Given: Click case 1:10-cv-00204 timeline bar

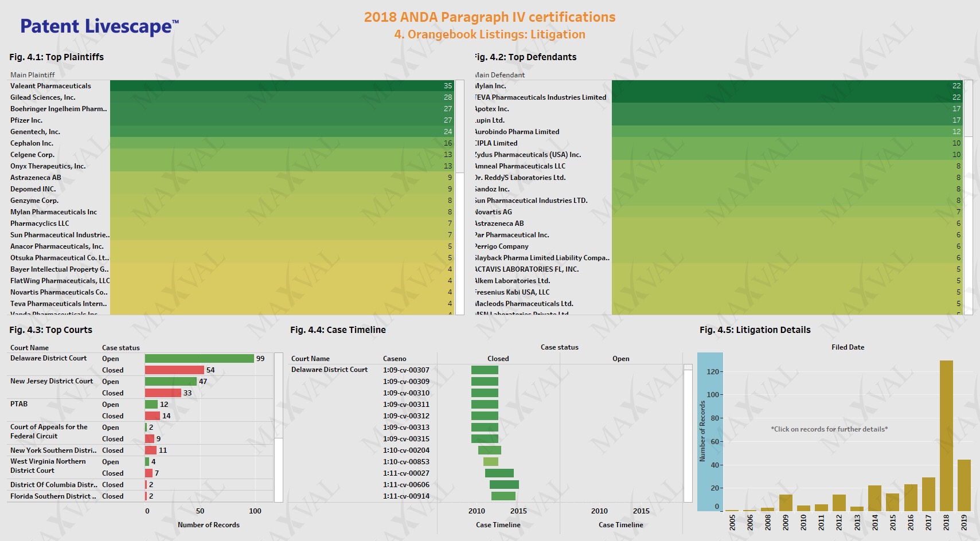Looking at the screenshot, I should (490, 450).
